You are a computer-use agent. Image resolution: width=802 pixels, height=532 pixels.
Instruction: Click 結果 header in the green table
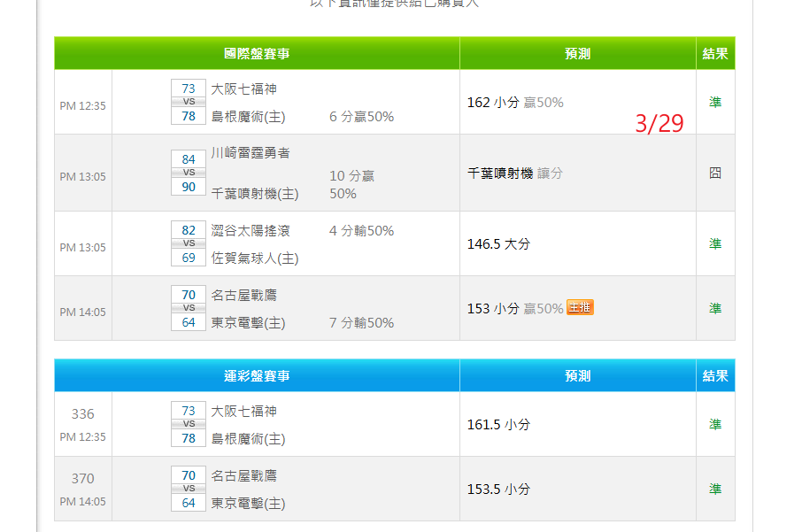coord(715,53)
